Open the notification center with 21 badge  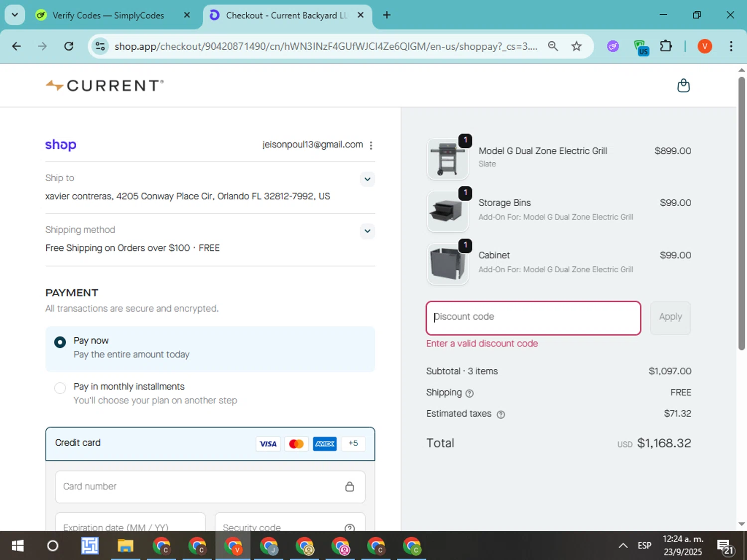point(726,546)
